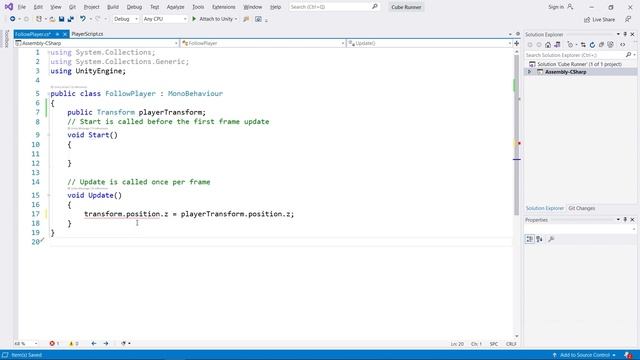Open the notifications bell in status bar
Image resolution: width=640 pixels, height=360 pixels.
click(629, 355)
